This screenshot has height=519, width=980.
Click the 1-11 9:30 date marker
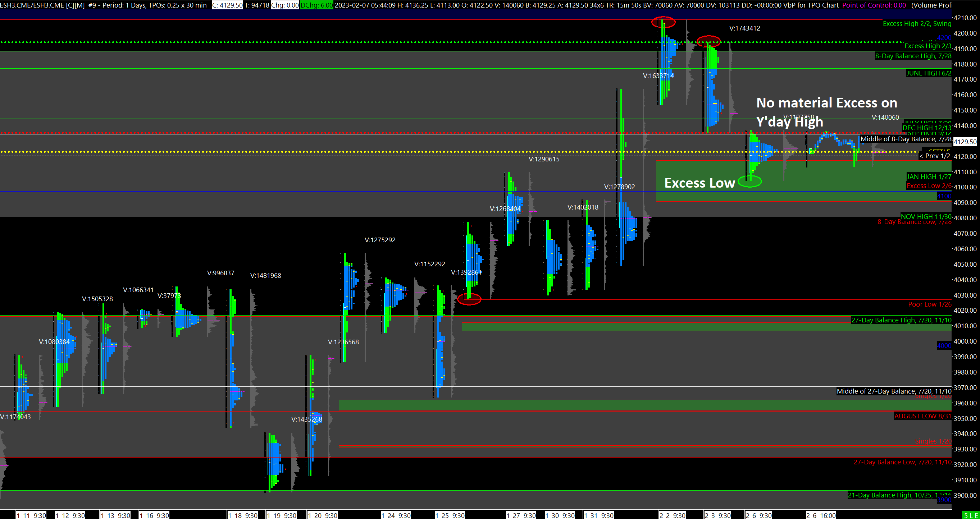(x=31, y=515)
